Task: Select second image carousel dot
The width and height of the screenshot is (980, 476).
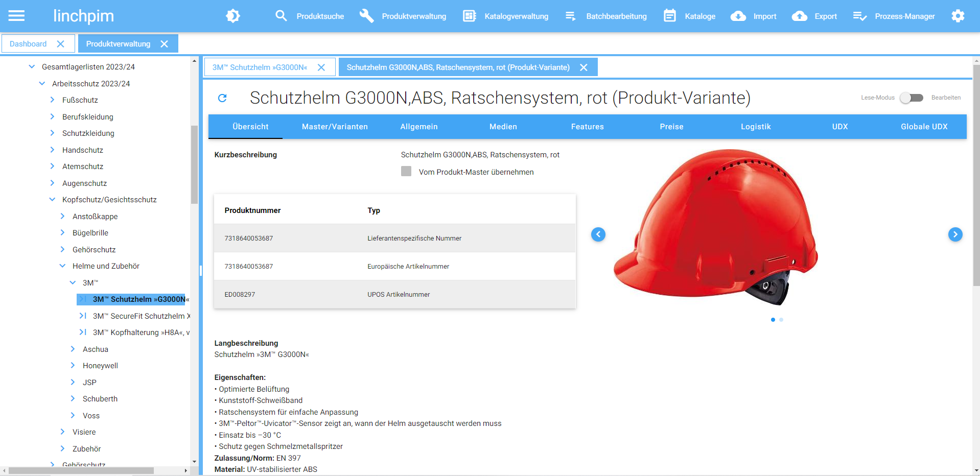Action: [x=781, y=320]
